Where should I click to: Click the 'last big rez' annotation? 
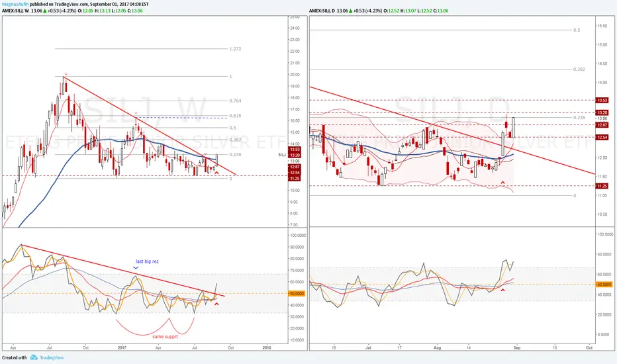coord(147,261)
